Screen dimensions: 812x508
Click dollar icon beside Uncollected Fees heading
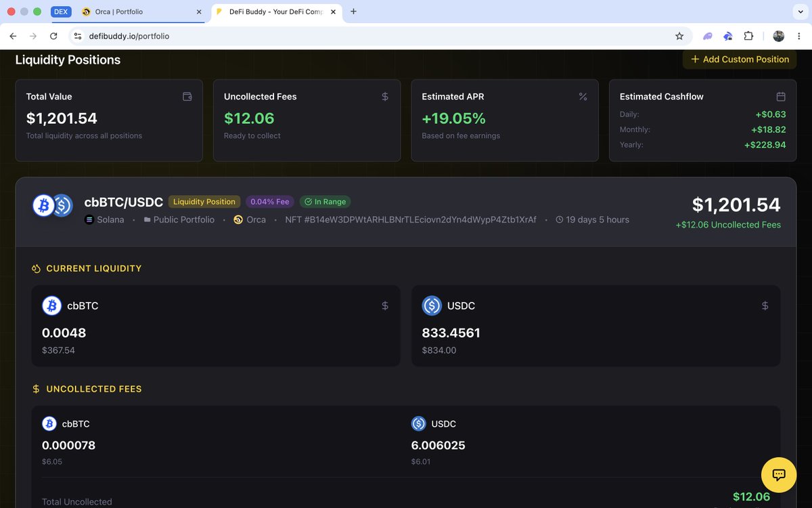coord(37,389)
